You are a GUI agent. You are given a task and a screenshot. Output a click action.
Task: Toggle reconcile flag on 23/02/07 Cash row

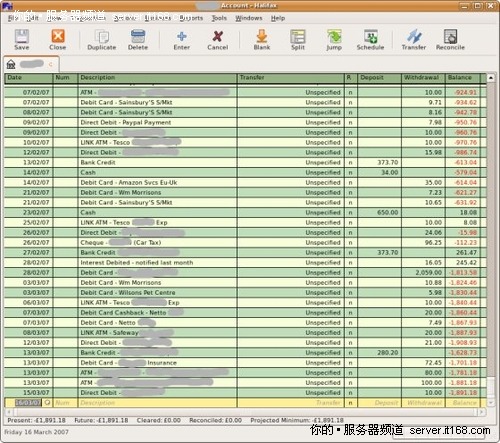point(351,213)
